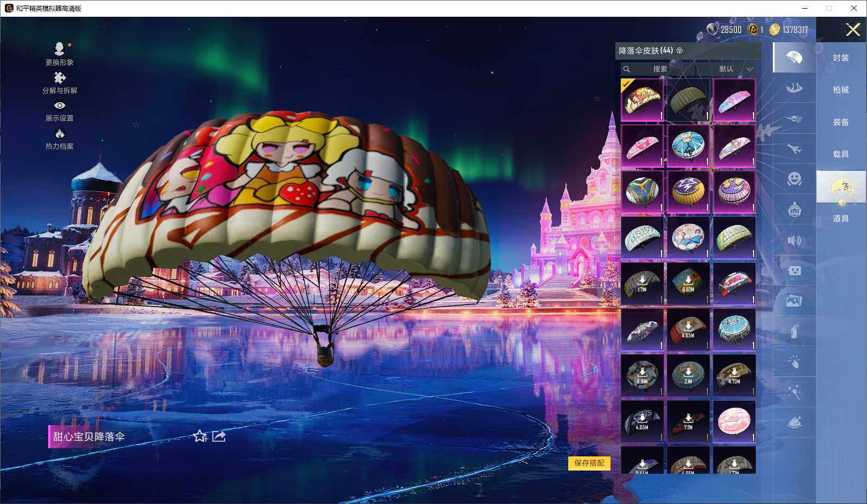Open the spray can graffiti icon

[x=794, y=330]
